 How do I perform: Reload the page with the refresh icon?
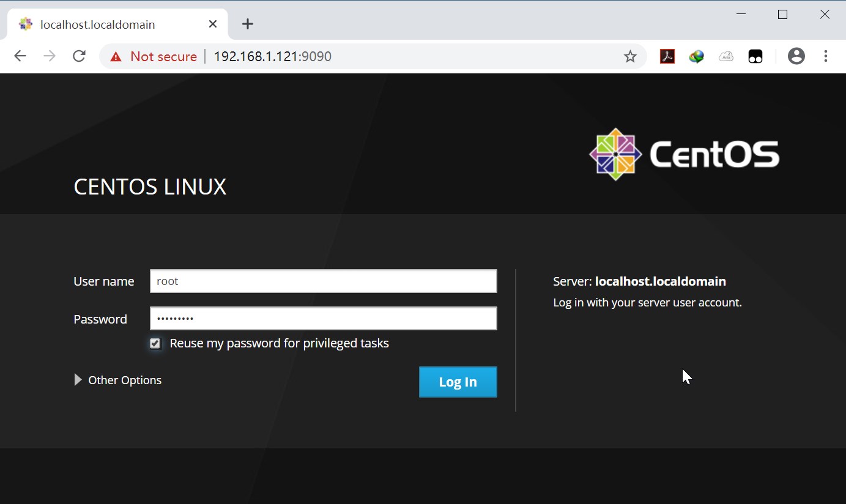click(x=79, y=56)
